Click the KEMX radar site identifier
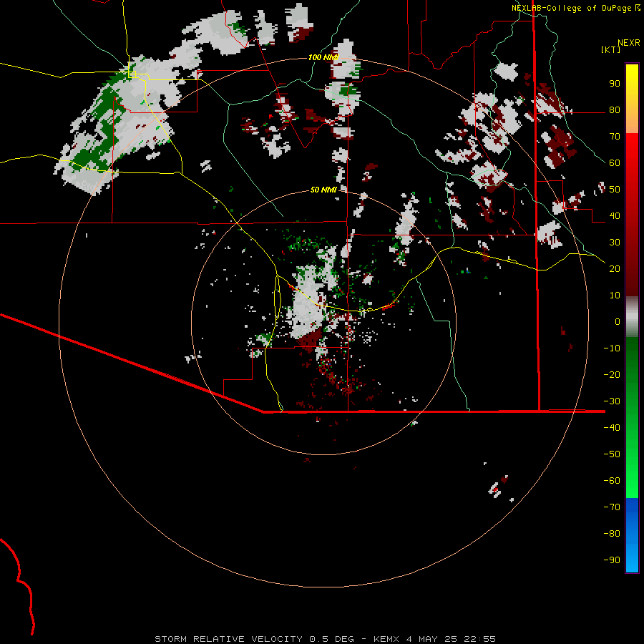Image resolution: width=644 pixels, height=644 pixels. point(386,639)
